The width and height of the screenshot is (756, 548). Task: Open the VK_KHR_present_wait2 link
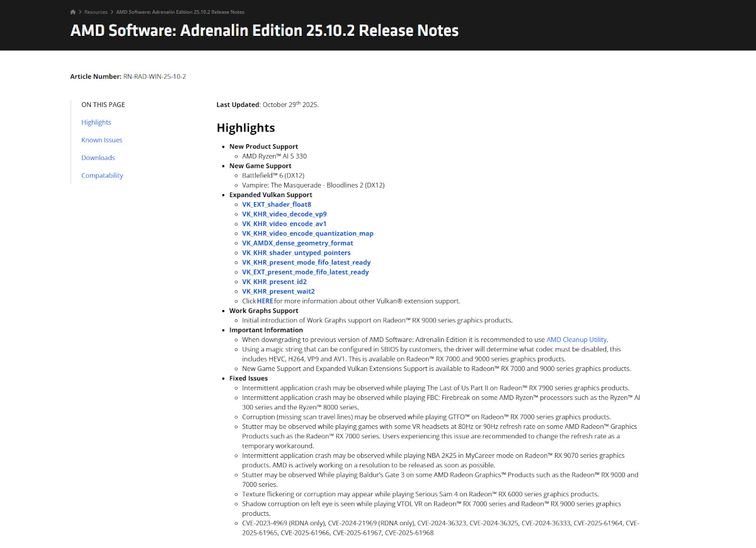point(278,292)
